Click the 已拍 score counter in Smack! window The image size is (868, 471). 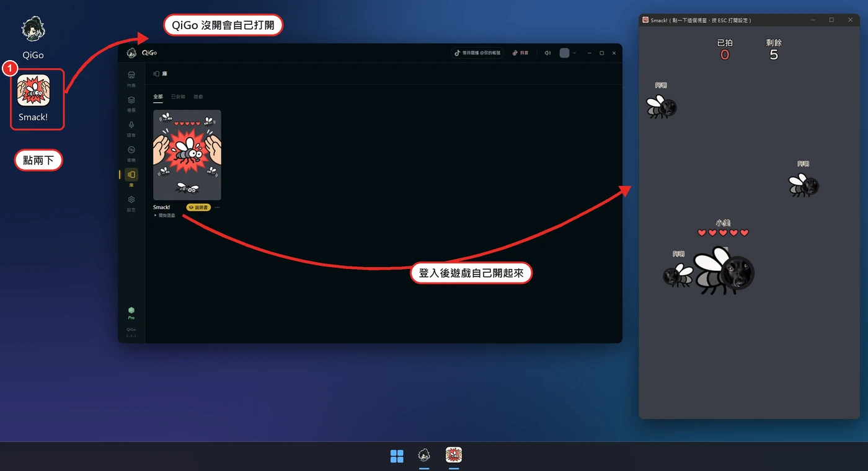click(x=725, y=49)
